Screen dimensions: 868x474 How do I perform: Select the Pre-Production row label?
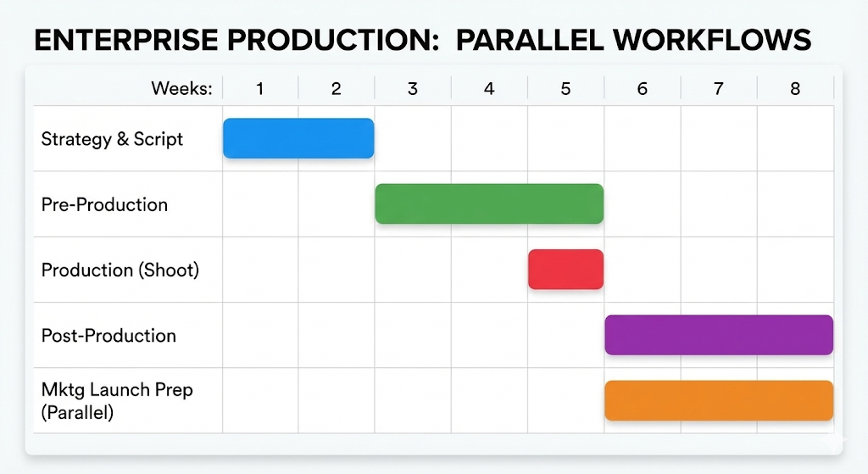(104, 204)
